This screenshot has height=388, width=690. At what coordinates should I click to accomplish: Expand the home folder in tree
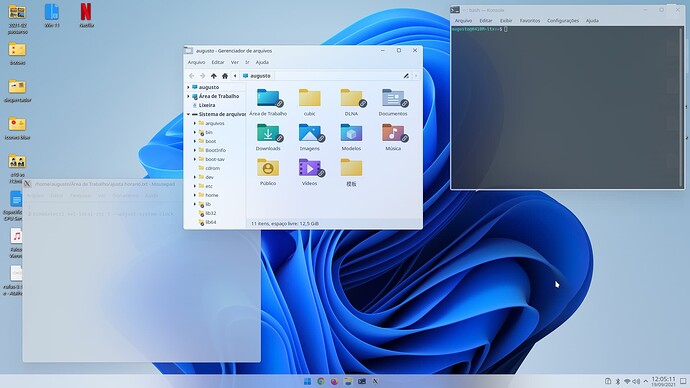point(195,195)
